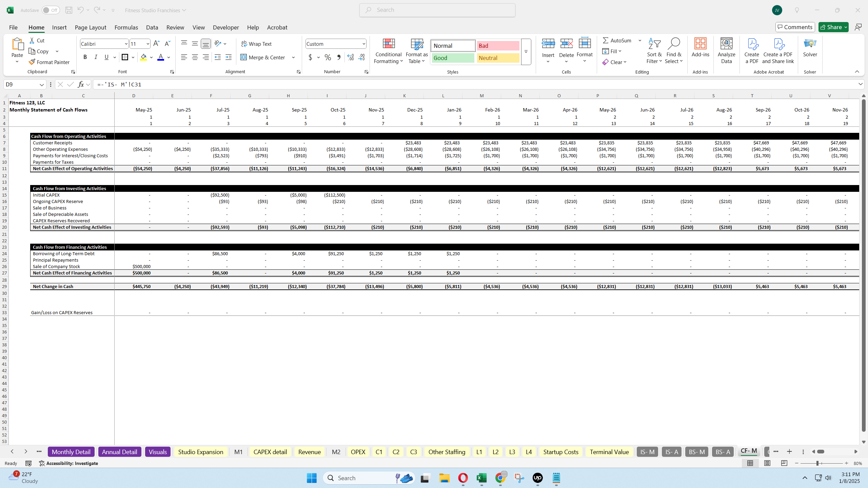Launch the Solver add-in
Image resolution: width=868 pixels, height=488 pixels.
810,47
